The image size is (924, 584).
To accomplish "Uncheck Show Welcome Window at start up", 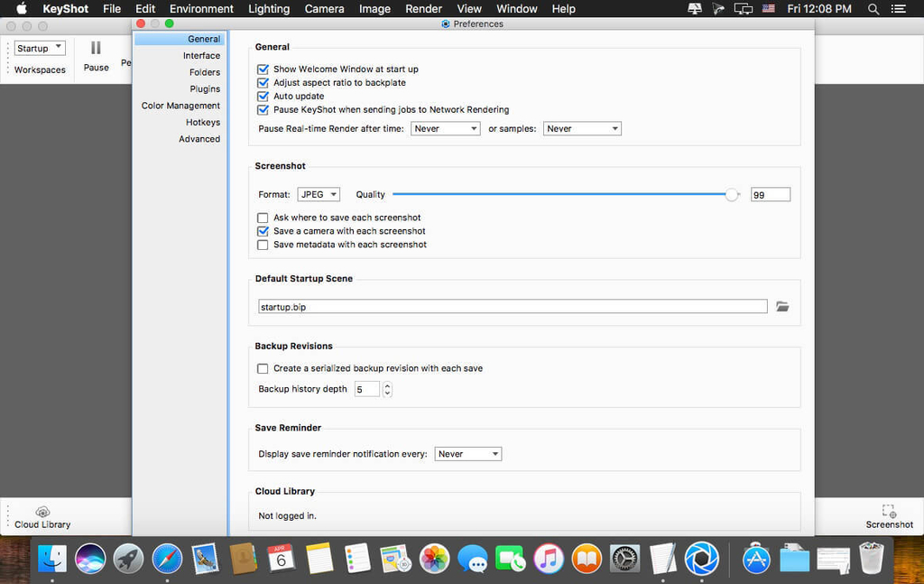I will point(263,69).
